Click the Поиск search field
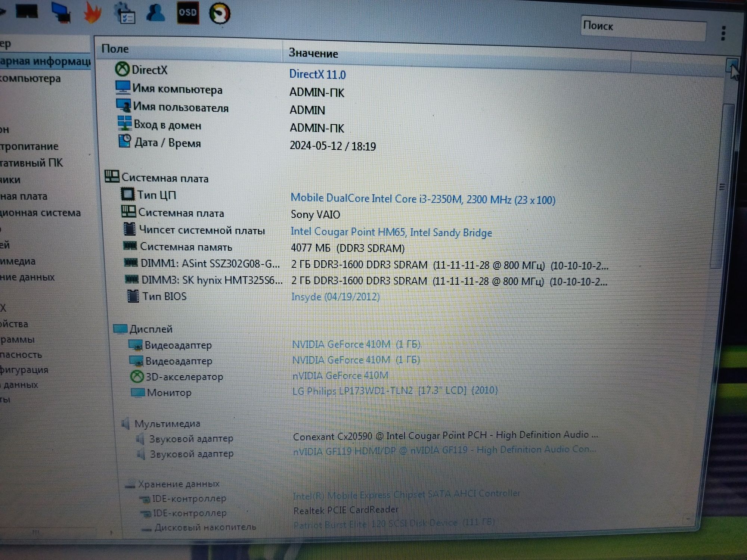Screen dimensions: 747x560 [x=643, y=28]
